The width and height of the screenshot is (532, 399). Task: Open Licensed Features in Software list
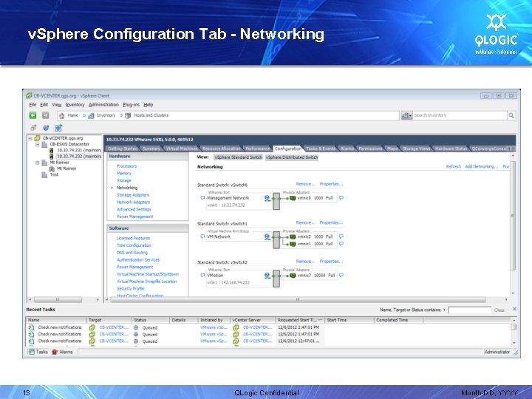point(133,238)
